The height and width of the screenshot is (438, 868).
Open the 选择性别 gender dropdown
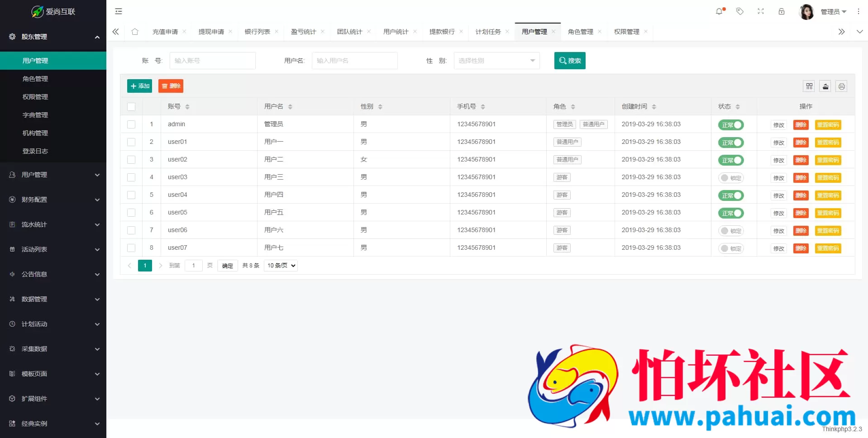coord(496,60)
